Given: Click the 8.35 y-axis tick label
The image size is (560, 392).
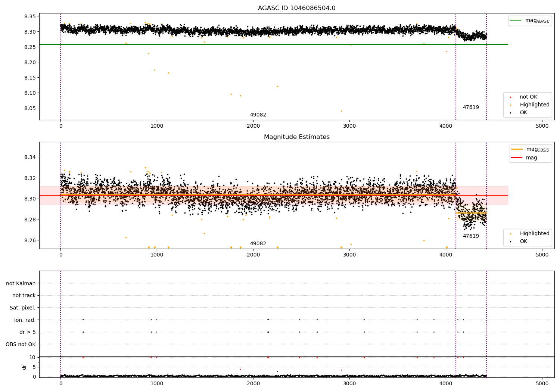Looking at the screenshot, I should click(30, 17).
